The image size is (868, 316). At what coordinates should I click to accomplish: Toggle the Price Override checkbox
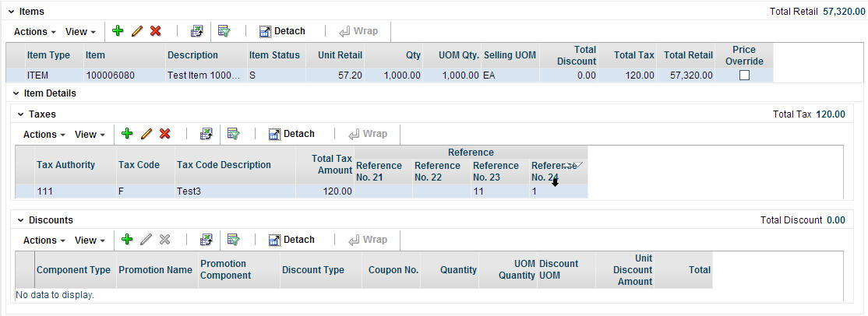[744, 75]
